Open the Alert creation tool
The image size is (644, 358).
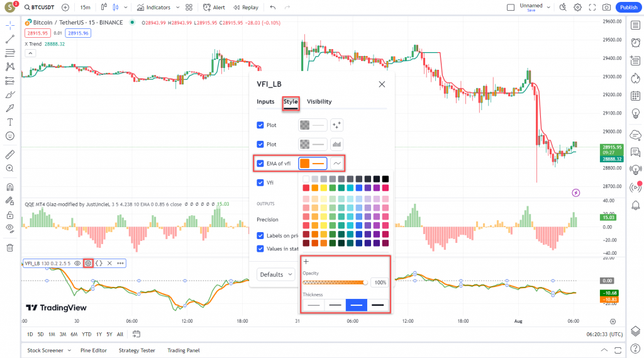[x=214, y=8]
